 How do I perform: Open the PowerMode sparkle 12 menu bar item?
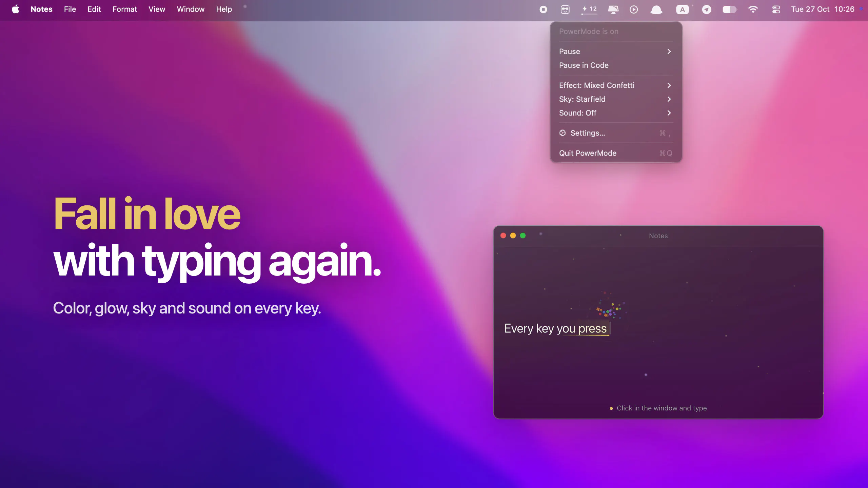click(x=589, y=9)
